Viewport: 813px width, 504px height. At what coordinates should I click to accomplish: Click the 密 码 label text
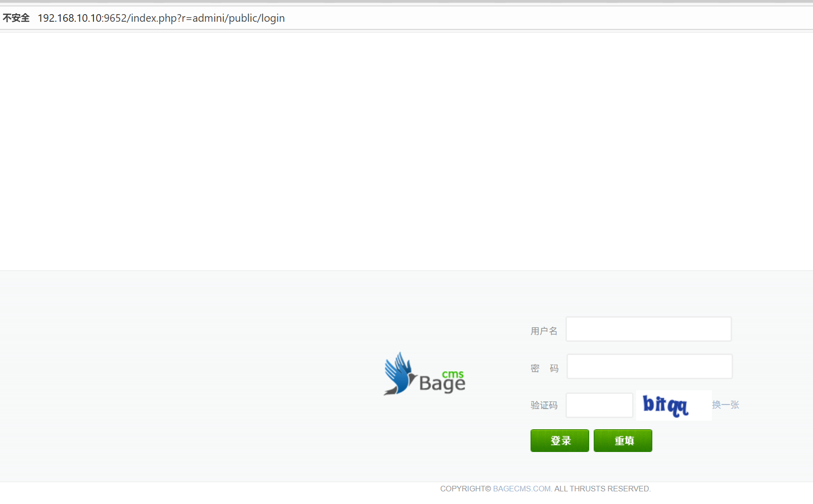[544, 369]
